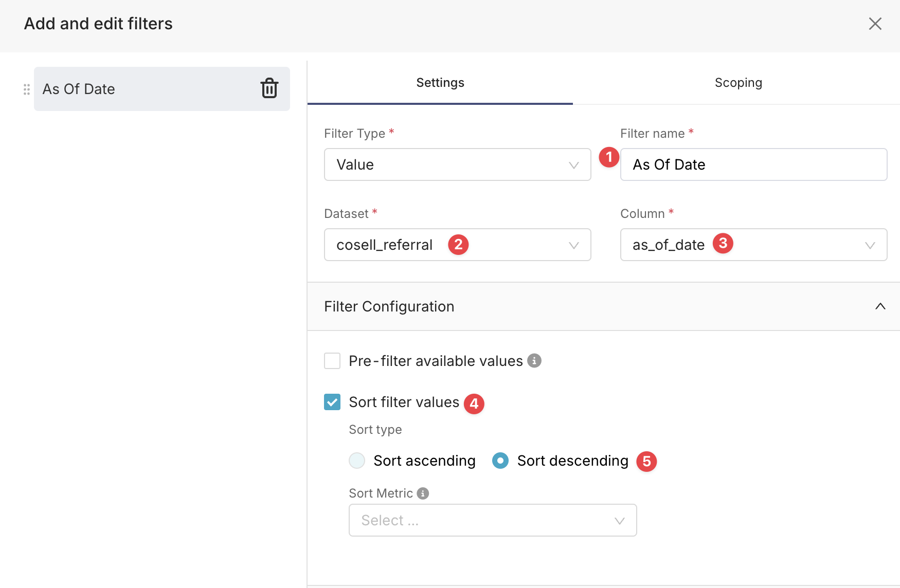The width and height of the screenshot is (900, 588).
Task: Click red badge 5 beside Sort descending
Action: tap(646, 462)
